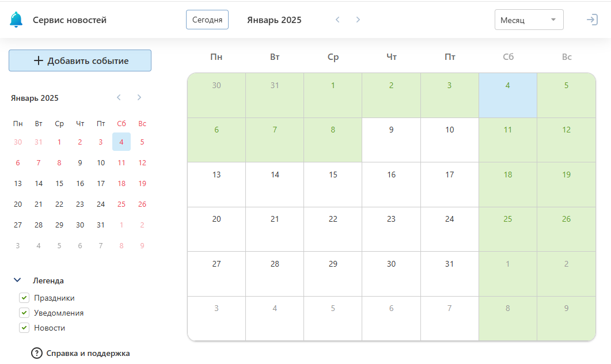This screenshot has height=364, width=611.
Task: Go to previous month in header
Action: coord(337,20)
